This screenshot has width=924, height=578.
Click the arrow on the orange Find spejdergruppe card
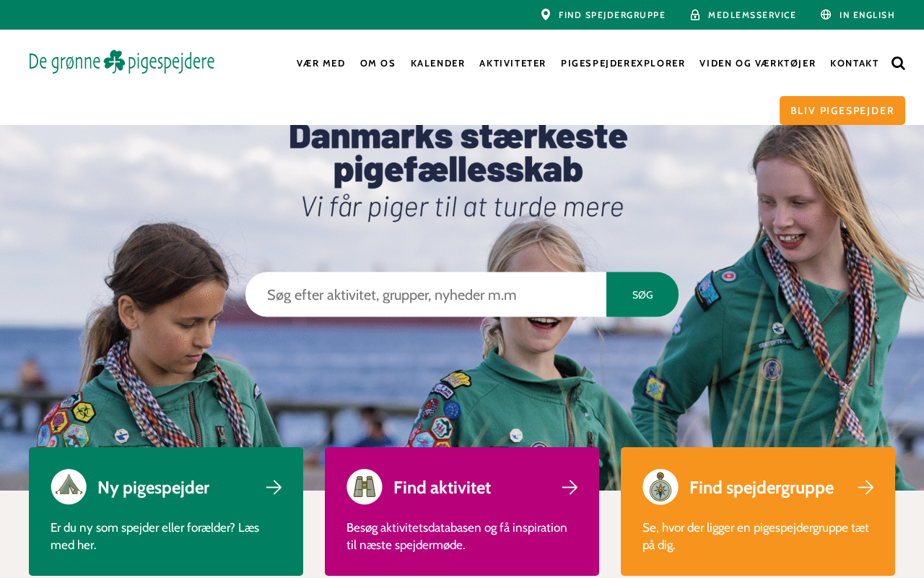coord(866,488)
